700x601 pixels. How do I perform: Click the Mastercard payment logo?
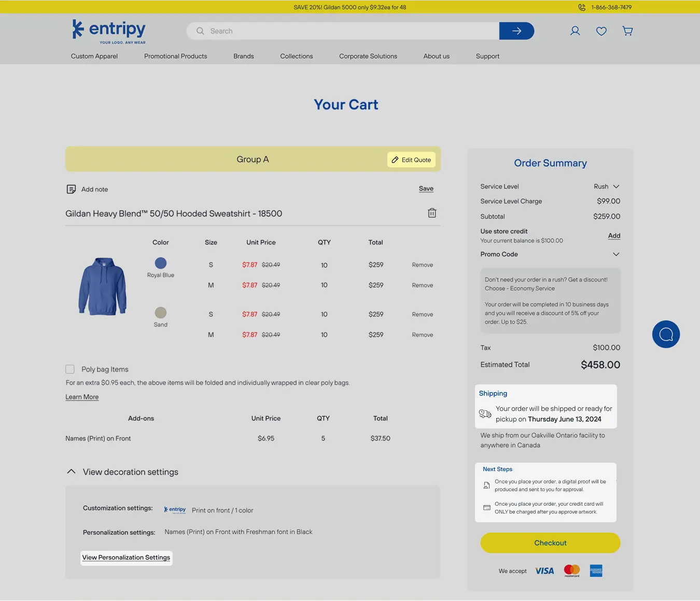tap(572, 570)
